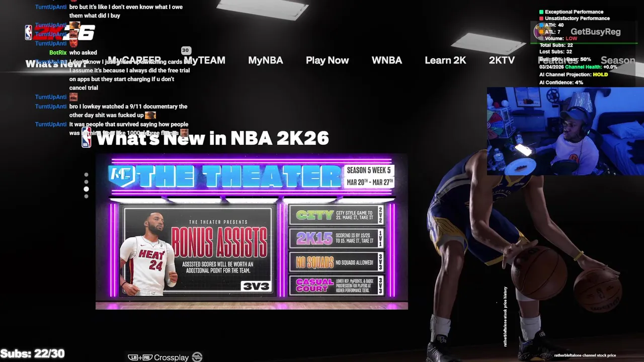Viewport: 644px width, 362px height.
Task: Click the Bull 50% Bear 50% readout
Action: [x=565, y=59]
